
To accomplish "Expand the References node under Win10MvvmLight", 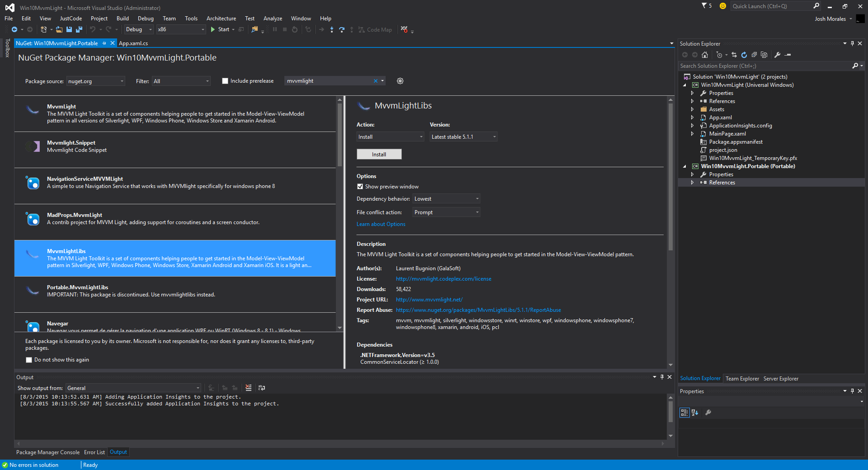I will click(x=693, y=101).
